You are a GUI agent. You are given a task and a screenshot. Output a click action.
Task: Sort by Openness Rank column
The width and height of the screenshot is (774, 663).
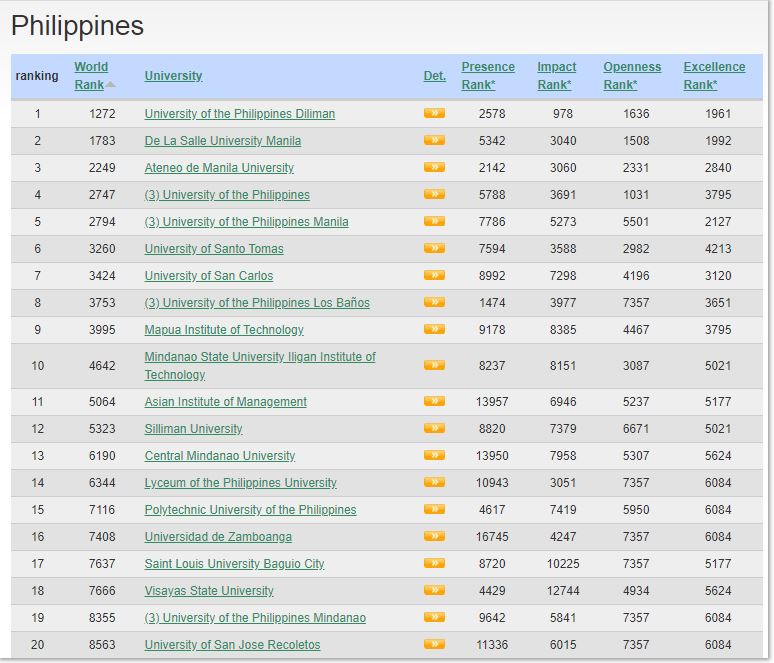pyautogui.click(x=632, y=76)
